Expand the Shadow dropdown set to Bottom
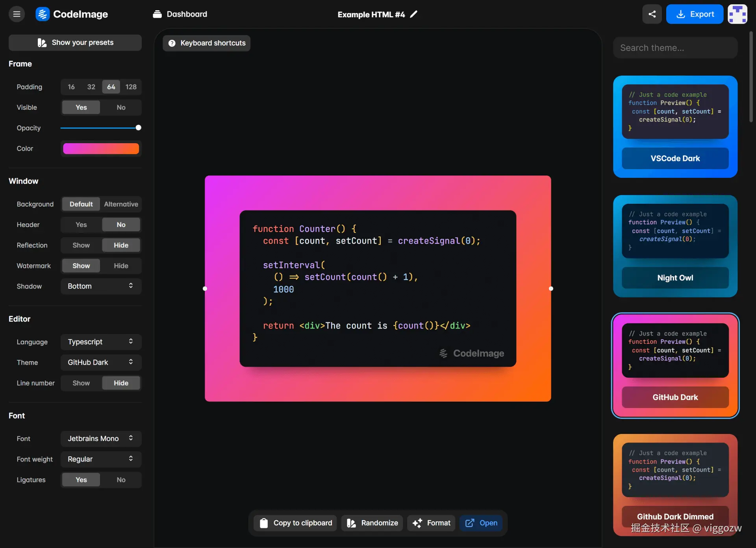 pos(101,286)
